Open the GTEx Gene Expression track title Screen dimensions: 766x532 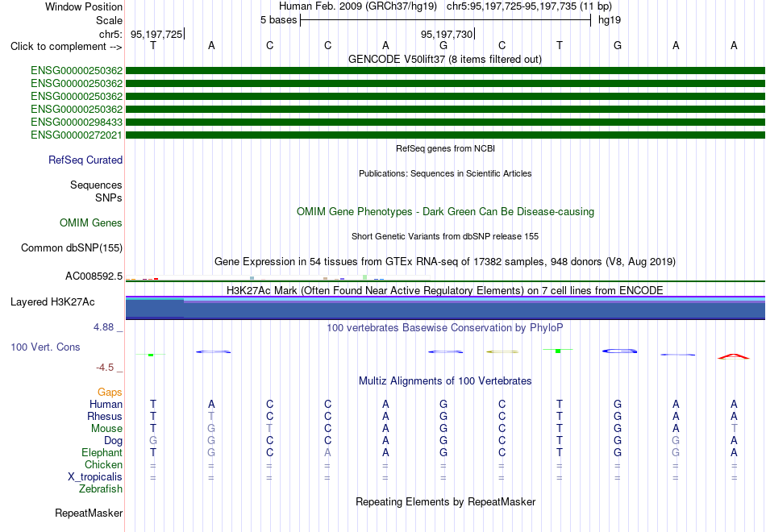(445, 261)
